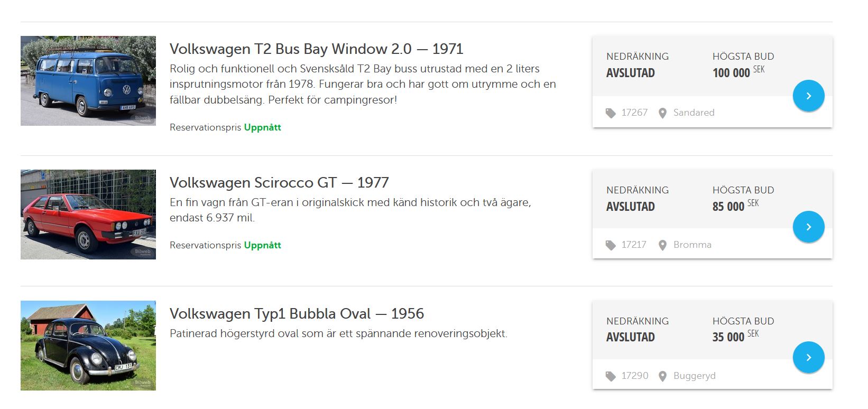Open the Volkswagen Typ1 Bubbla Oval title
The image size is (868, 409).
(297, 314)
